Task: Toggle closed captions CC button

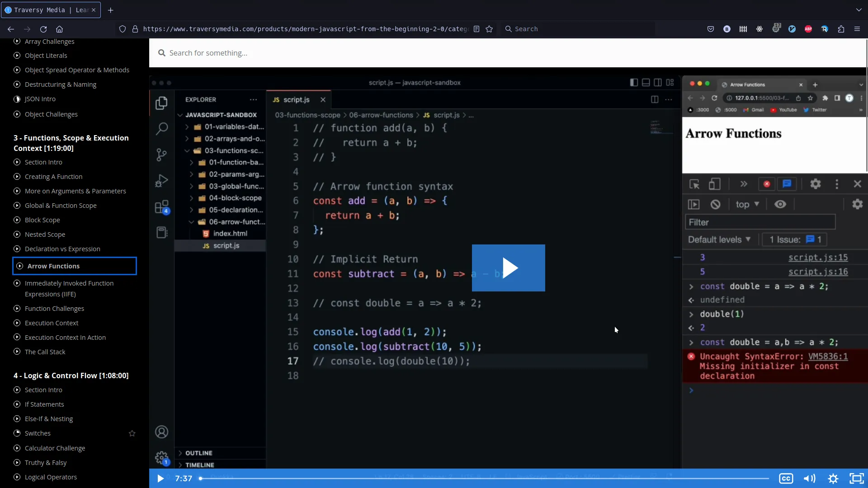Action: (786, 479)
